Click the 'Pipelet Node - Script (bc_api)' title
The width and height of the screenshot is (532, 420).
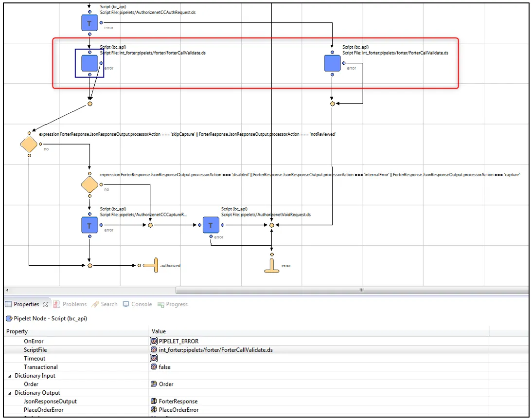(x=51, y=318)
